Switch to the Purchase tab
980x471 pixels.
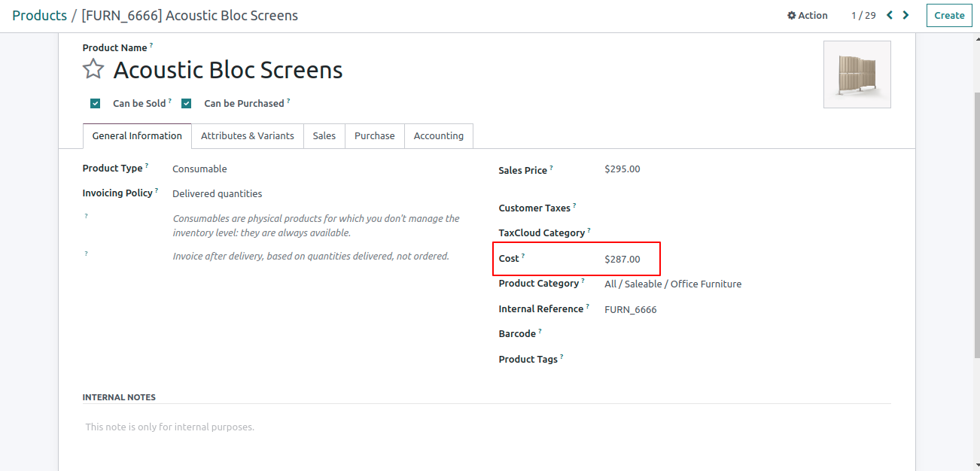pos(374,136)
